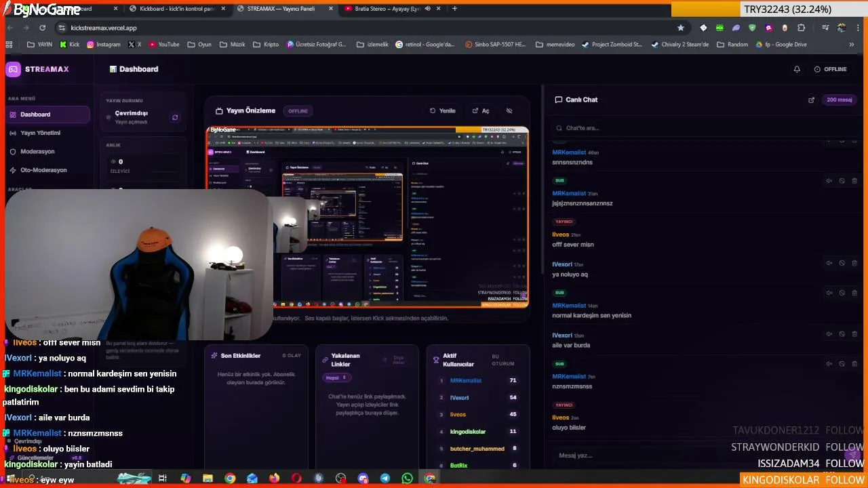Open OBS Studio from the taskbar
Image resolution: width=868 pixels, height=488 pixels.
click(340, 479)
